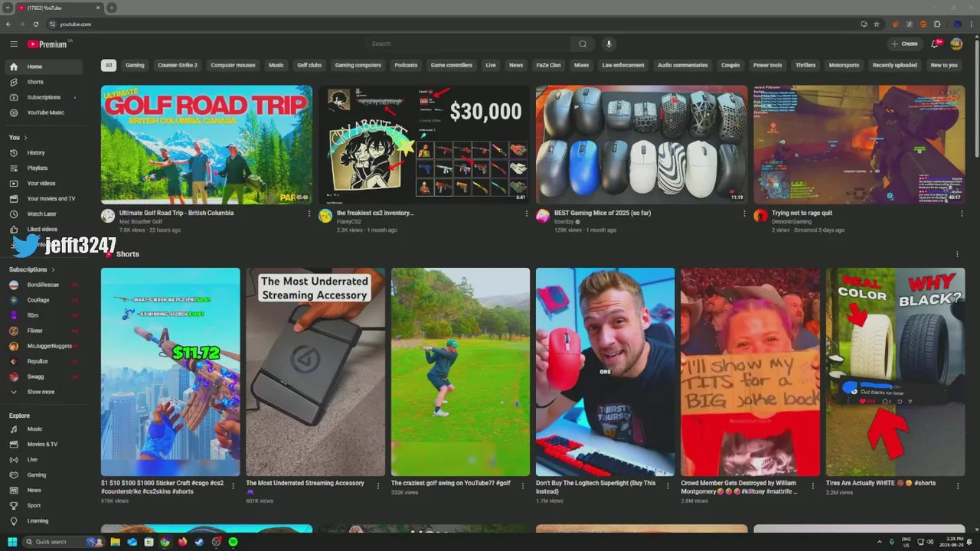Open options for the freakiest cs2 inventory video
980x551 pixels.
pyautogui.click(x=526, y=214)
